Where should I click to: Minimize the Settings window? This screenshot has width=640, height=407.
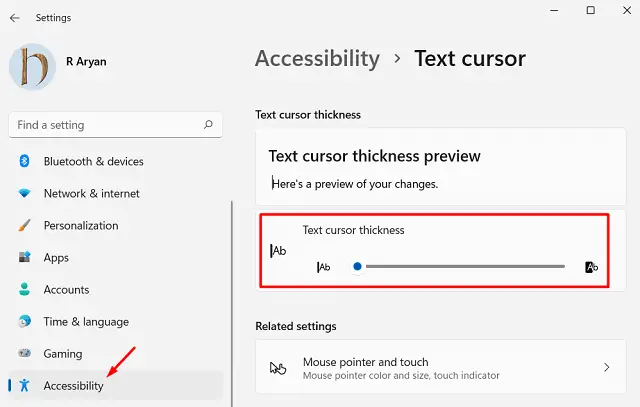click(554, 10)
